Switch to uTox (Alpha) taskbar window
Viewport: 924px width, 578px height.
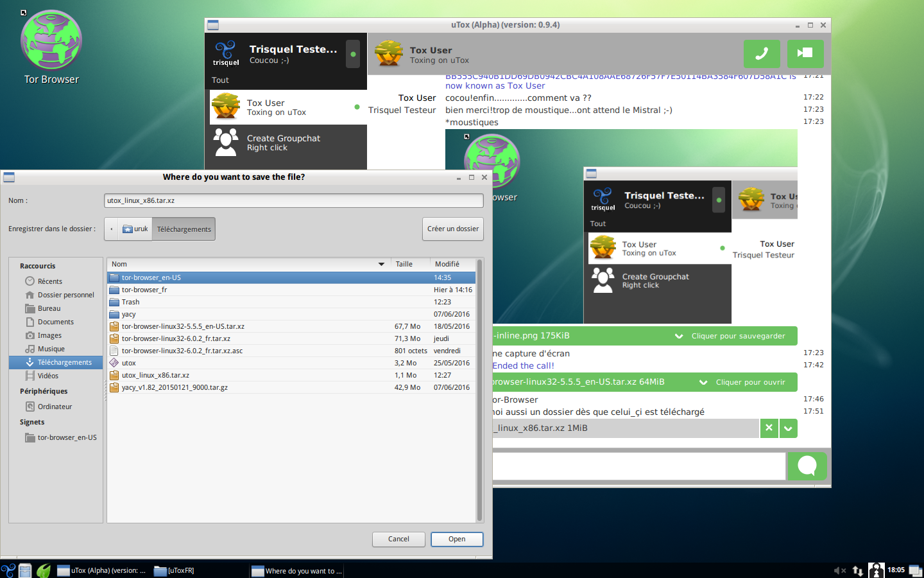pyautogui.click(x=102, y=570)
